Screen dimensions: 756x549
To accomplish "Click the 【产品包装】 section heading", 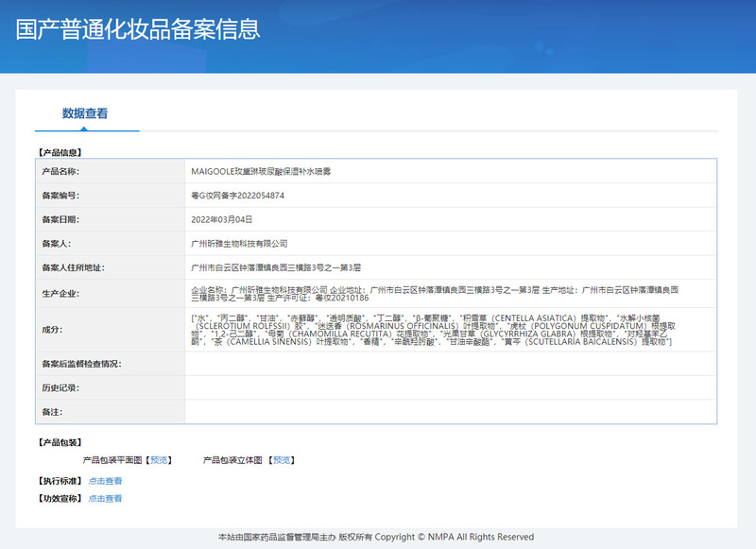I will pos(59,442).
